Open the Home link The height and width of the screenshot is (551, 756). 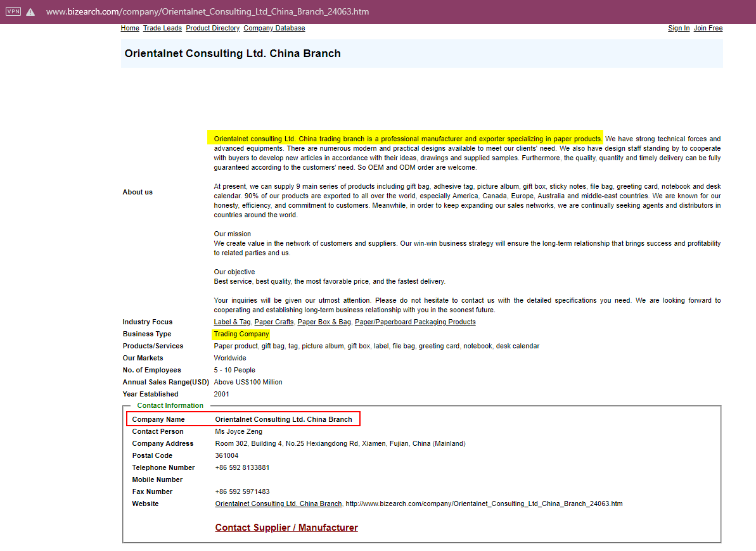coord(130,28)
